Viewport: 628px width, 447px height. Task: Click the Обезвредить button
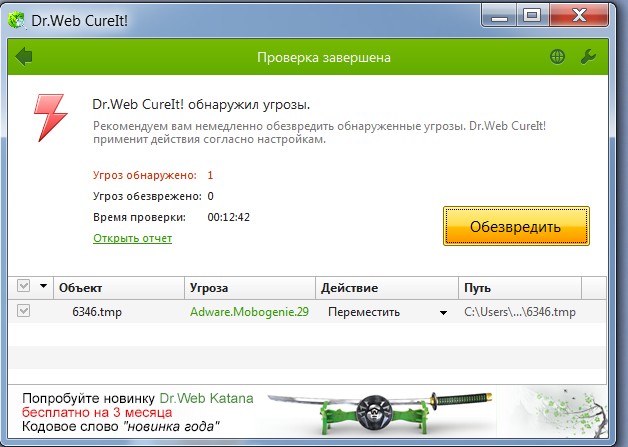[516, 226]
